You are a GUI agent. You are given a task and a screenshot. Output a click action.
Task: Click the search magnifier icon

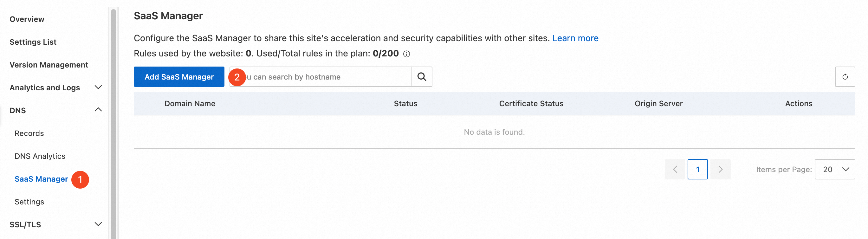tap(422, 77)
